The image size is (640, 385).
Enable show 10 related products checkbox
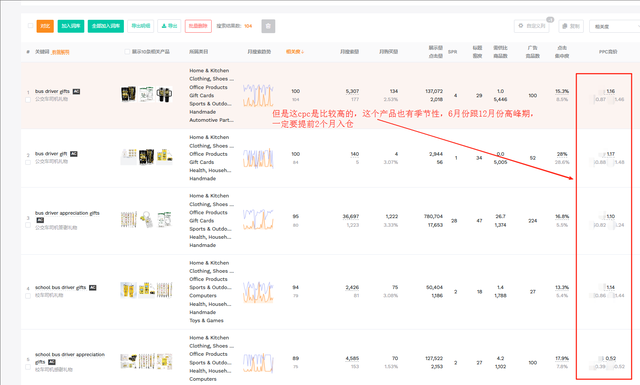(x=127, y=52)
